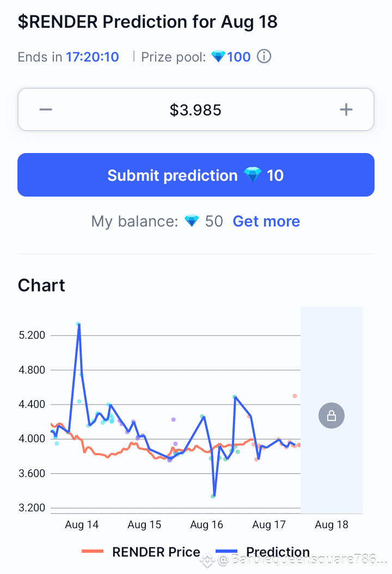
Task: Click the countdown timer 17:20:10
Action: (x=92, y=57)
